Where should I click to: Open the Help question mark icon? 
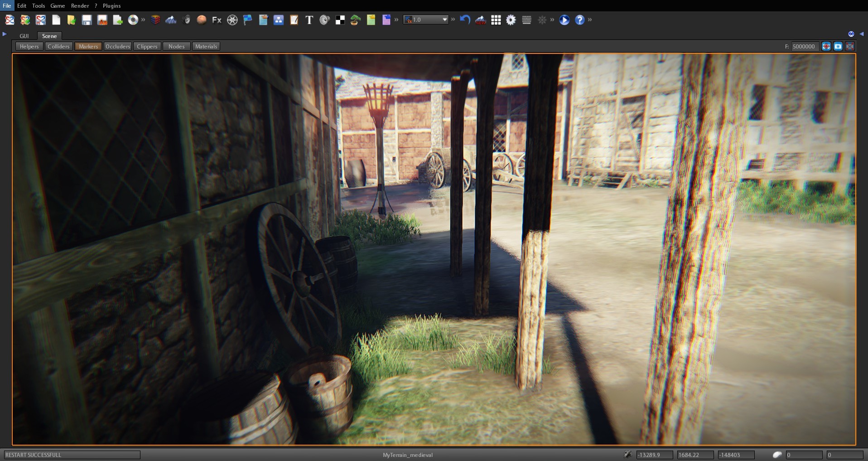[x=580, y=20]
